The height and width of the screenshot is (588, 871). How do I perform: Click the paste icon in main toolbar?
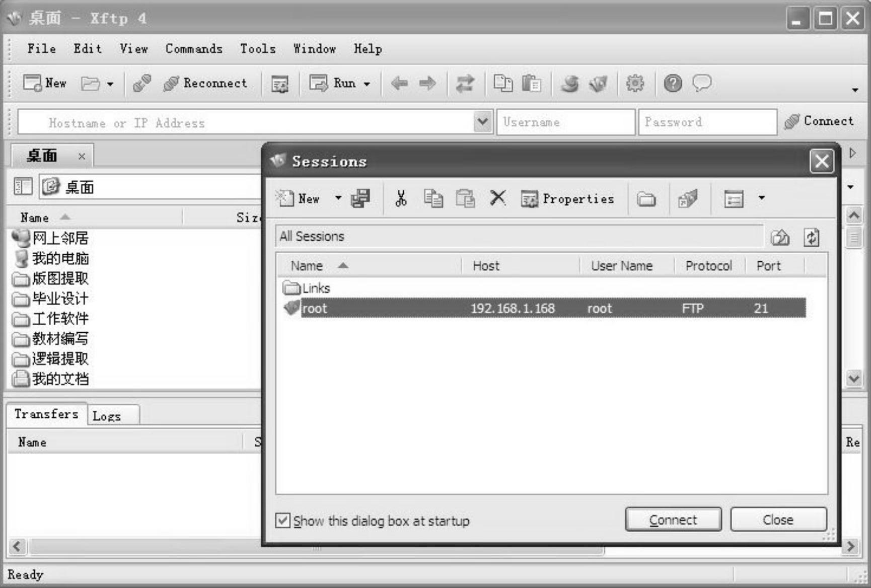pyautogui.click(x=531, y=83)
